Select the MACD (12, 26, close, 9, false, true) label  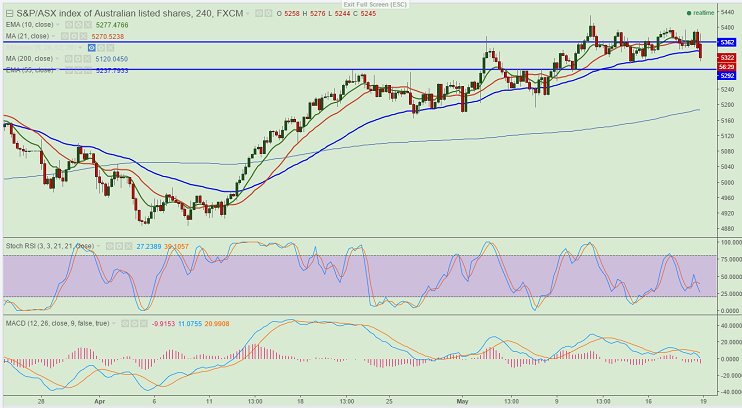[x=58, y=324]
